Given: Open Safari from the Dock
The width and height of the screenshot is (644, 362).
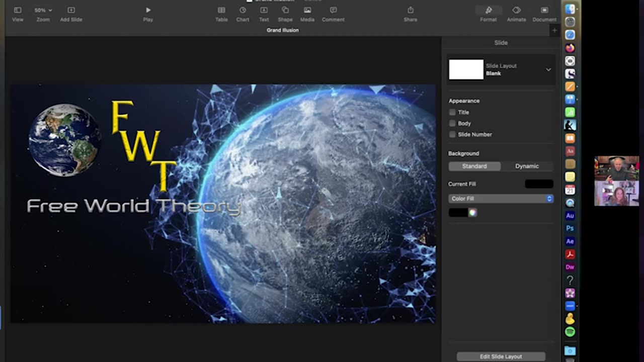Looking at the screenshot, I should [x=570, y=35].
